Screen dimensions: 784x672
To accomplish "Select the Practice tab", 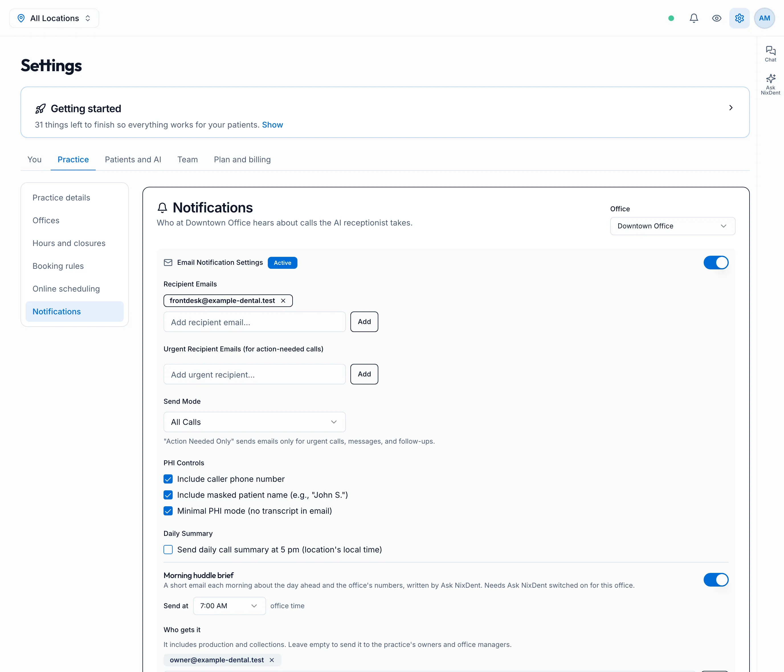I will pyautogui.click(x=73, y=159).
